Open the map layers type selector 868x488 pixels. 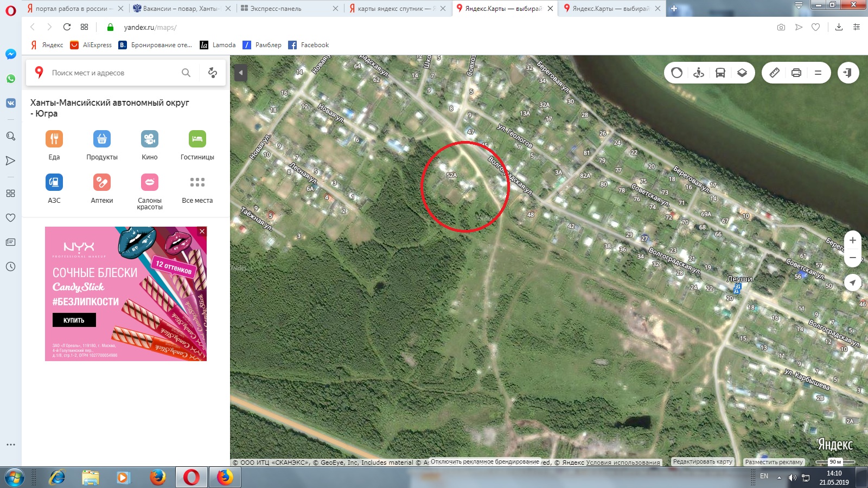click(742, 73)
